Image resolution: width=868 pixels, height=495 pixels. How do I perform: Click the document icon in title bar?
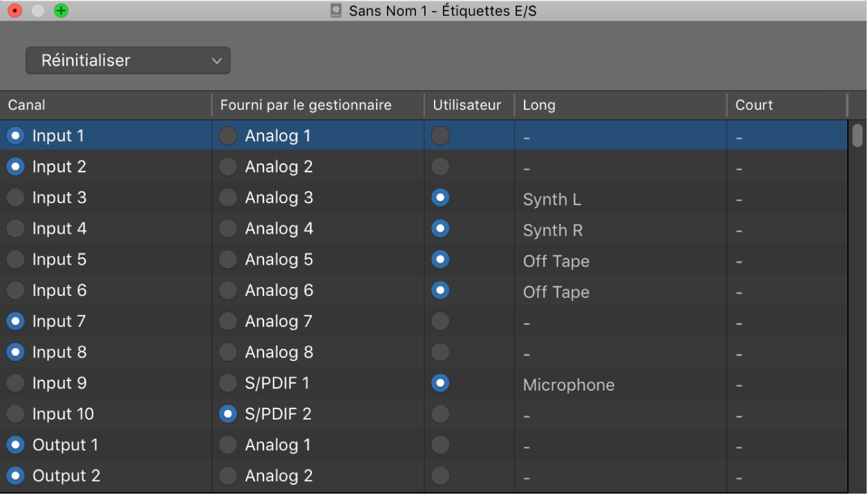(x=336, y=11)
